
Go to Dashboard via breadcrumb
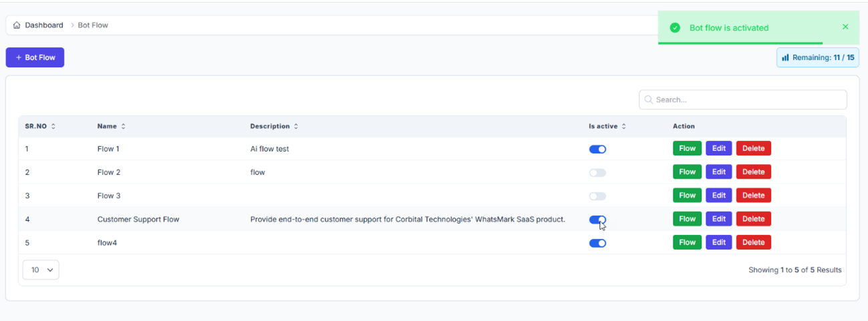(x=44, y=25)
